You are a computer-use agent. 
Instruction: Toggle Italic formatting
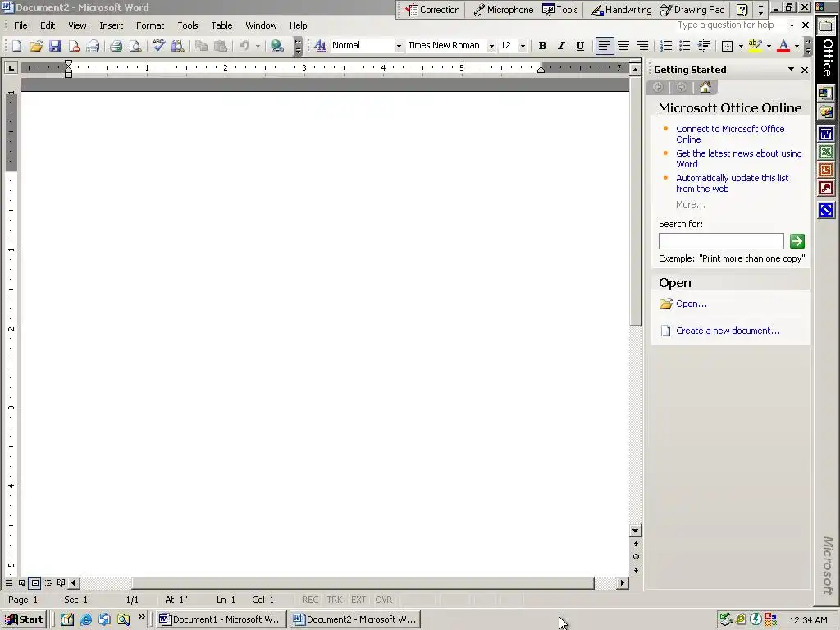pyautogui.click(x=561, y=46)
